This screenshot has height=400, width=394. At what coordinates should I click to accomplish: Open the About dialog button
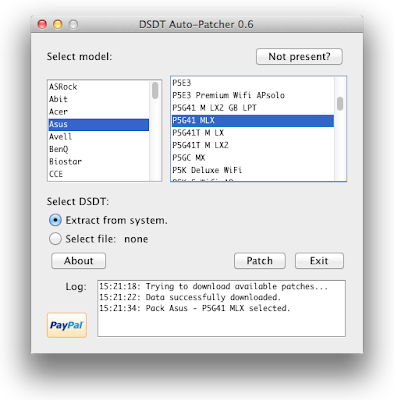point(79,261)
